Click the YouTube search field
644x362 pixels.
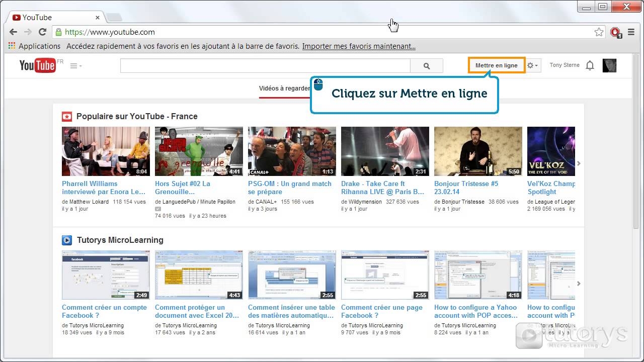[x=265, y=65]
